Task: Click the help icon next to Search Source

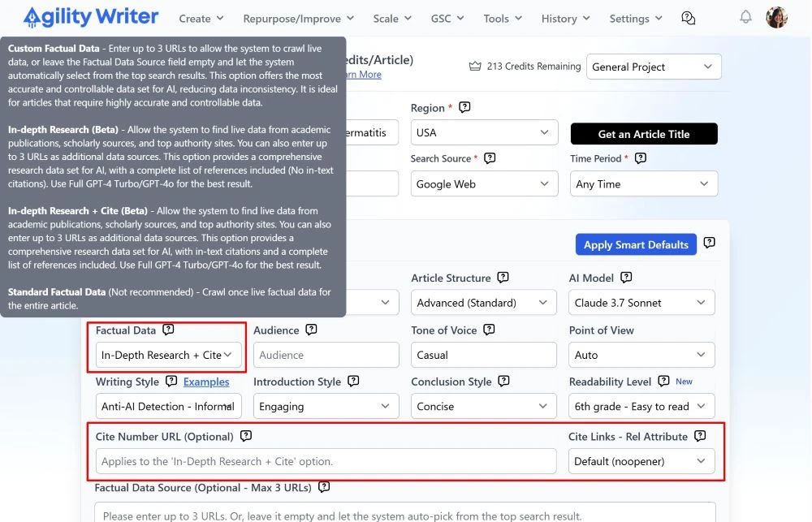Action: tap(490, 158)
